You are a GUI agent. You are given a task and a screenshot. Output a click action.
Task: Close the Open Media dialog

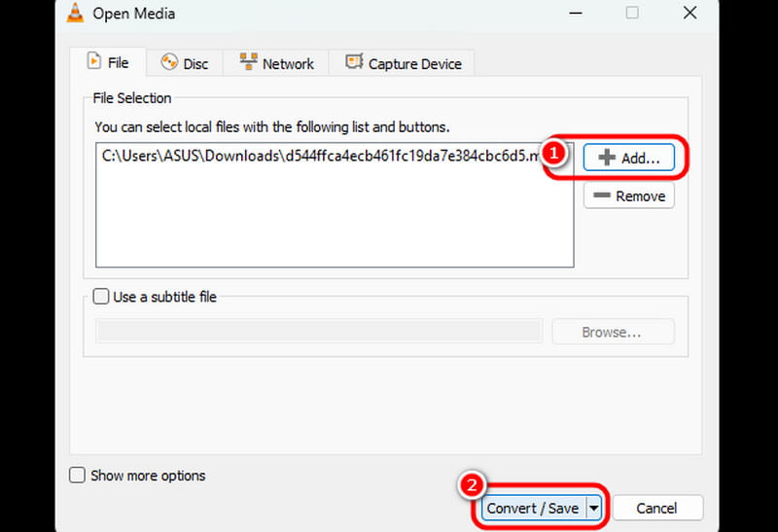pos(689,14)
